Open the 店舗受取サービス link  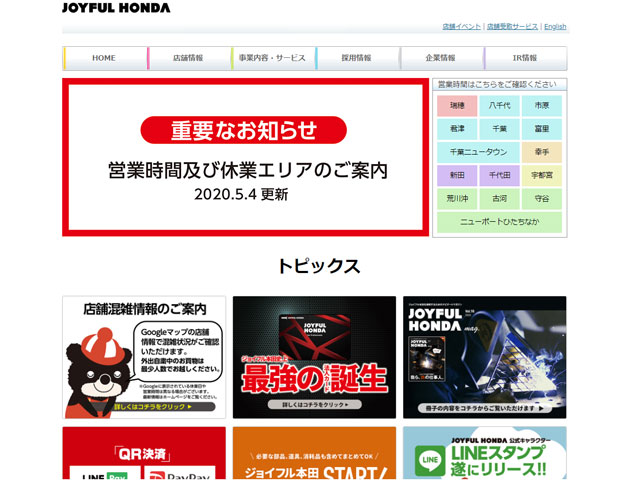(x=512, y=27)
